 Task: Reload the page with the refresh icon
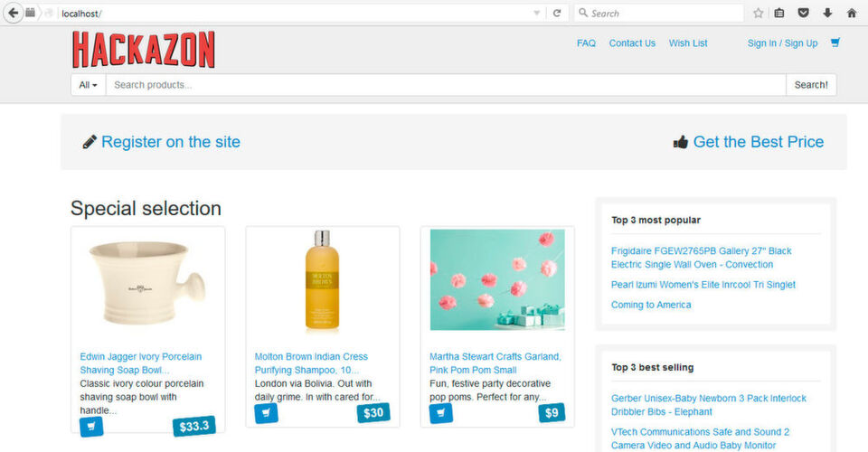coord(557,14)
